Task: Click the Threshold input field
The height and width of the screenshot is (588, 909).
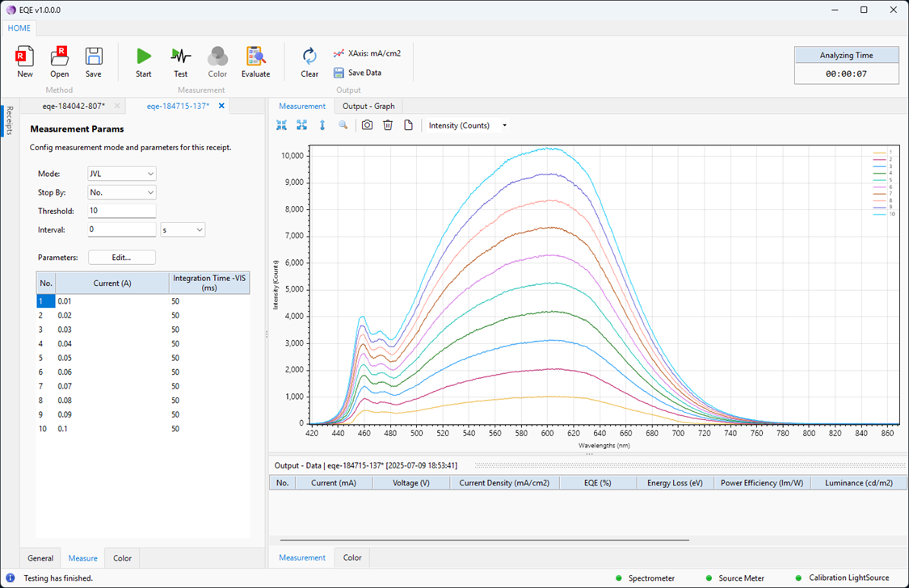Action: [121, 211]
